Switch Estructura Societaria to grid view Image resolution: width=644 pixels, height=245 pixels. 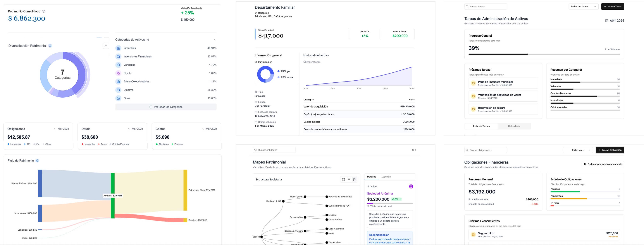(x=344, y=179)
